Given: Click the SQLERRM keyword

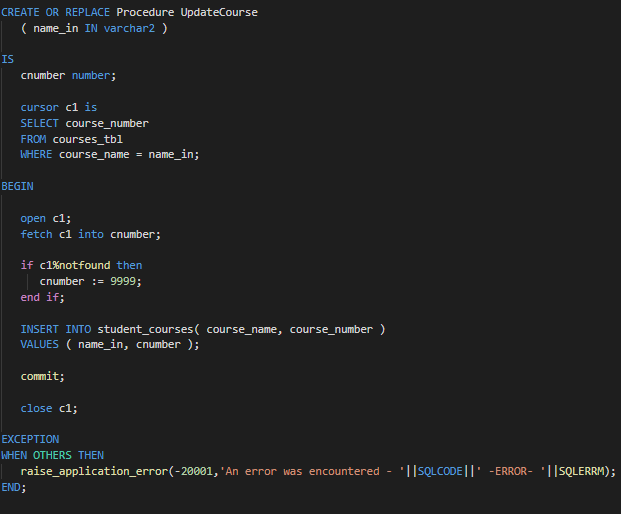Looking at the screenshot, I should (581, 471).
